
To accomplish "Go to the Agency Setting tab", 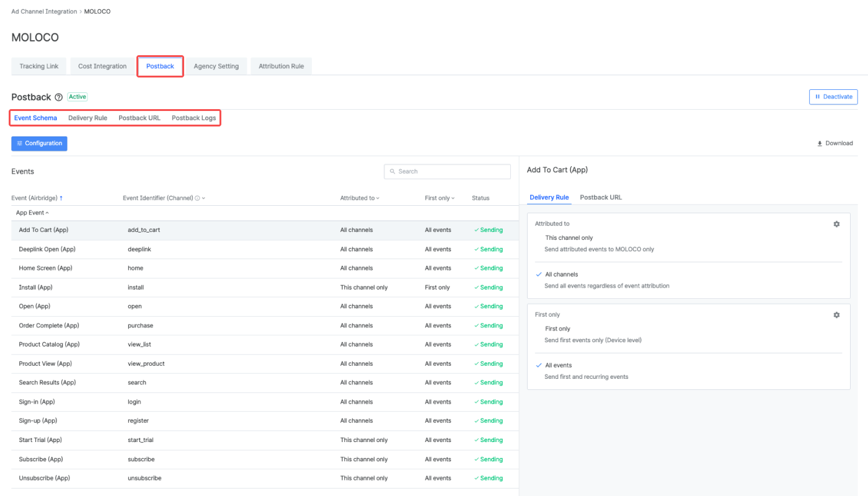I will coord(216,66).
